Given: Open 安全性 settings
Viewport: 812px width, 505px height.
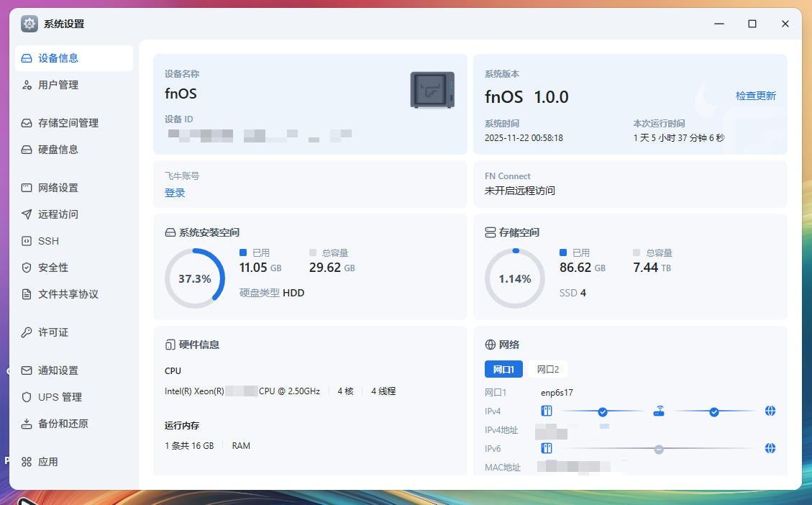Looking at the screenshot, I should pos(53,268).
